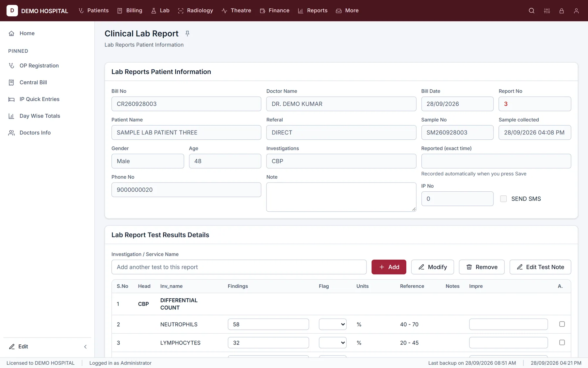Click the Note text area
Image resolution: width=588 pixels, height=368 pixels.
(341, 197)
